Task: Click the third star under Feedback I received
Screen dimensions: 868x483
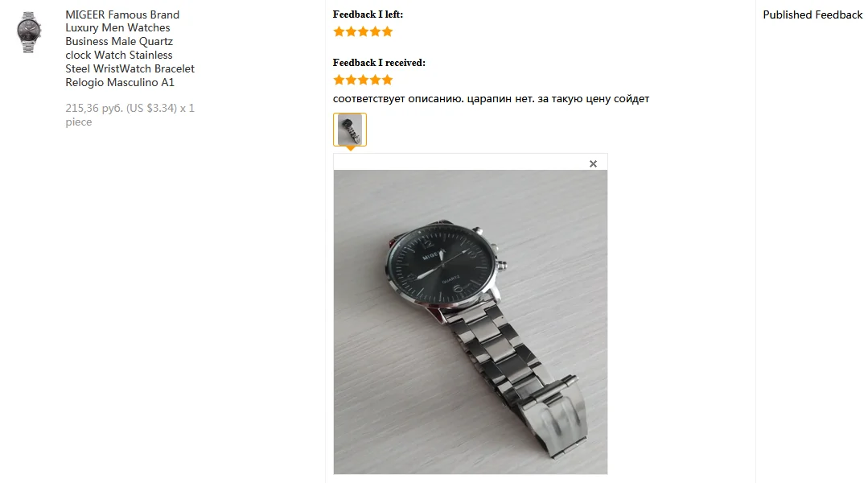Action: pos(363,80)
